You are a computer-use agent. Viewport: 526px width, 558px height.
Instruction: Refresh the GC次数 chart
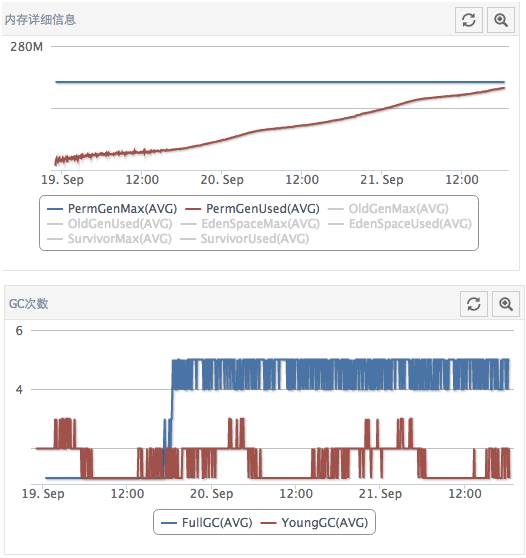click(x=474, y=304)
